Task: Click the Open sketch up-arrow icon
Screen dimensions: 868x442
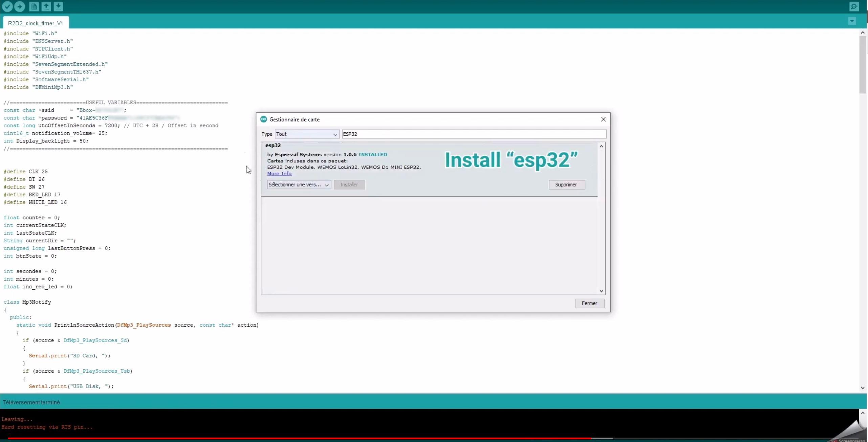Action: coord(46,6)
